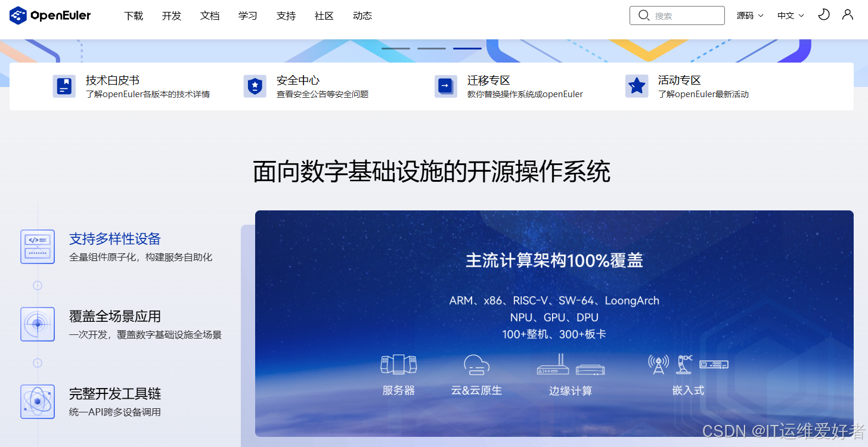Open the 文档 menu
The width and height of the screenshot is (868, 447).
(x=210, y=16)
